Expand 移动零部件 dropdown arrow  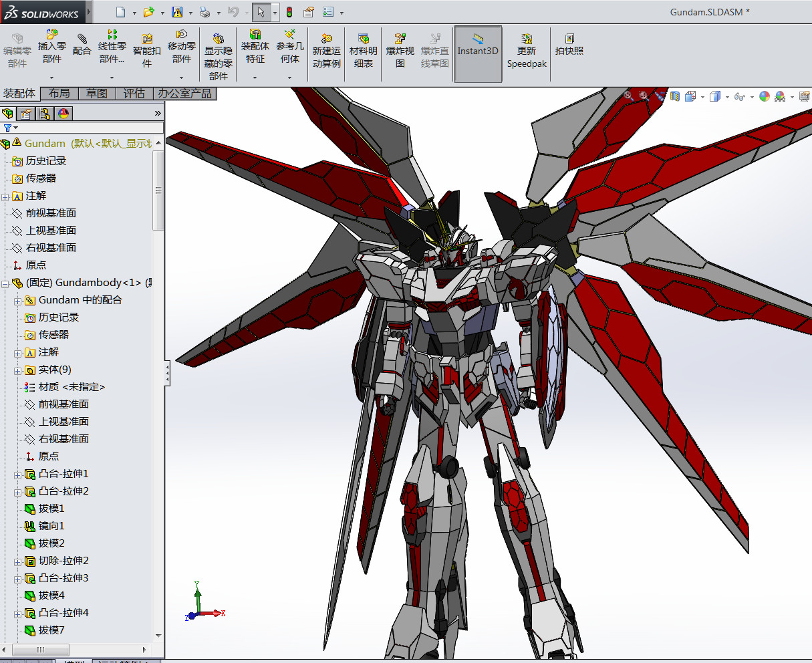181,78
